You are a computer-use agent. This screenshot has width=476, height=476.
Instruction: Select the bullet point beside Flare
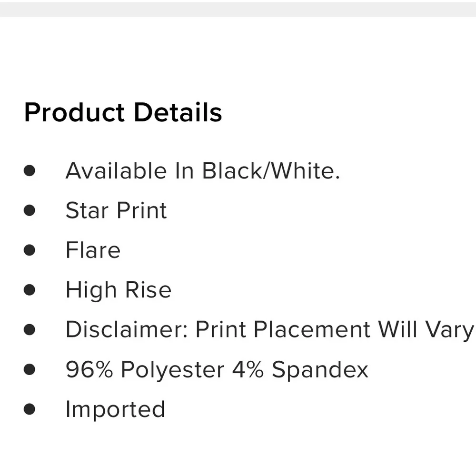pos(30,250)
